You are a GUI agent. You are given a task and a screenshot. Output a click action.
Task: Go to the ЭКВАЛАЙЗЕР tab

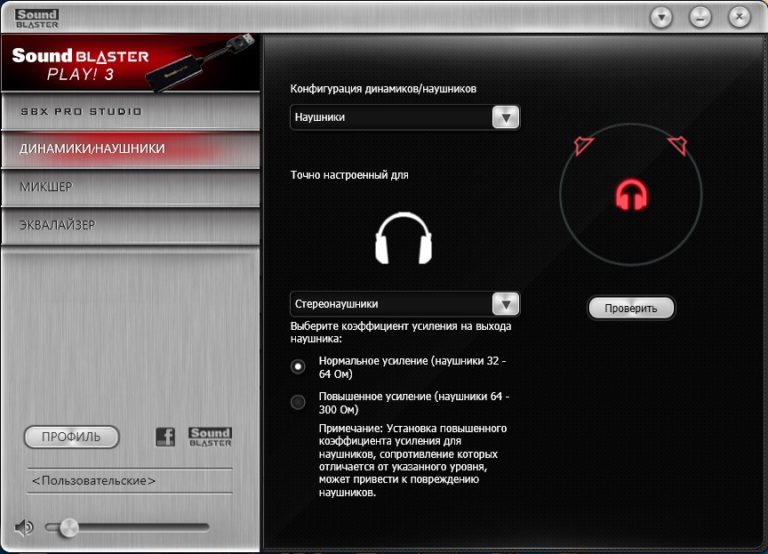[x=130, y=225]
